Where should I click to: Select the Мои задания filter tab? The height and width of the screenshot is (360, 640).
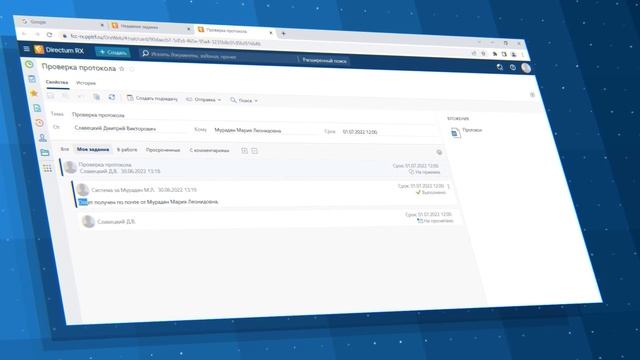(x=93, y=149)
